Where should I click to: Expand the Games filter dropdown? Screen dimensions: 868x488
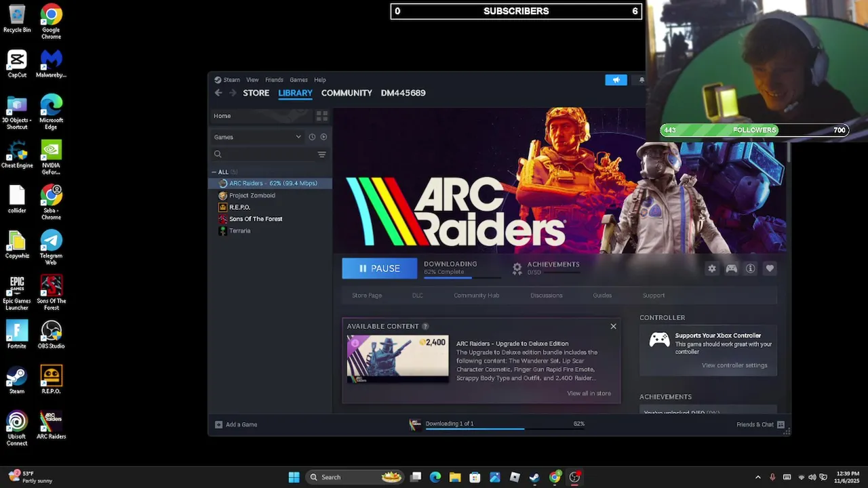[x=258, y=137]
